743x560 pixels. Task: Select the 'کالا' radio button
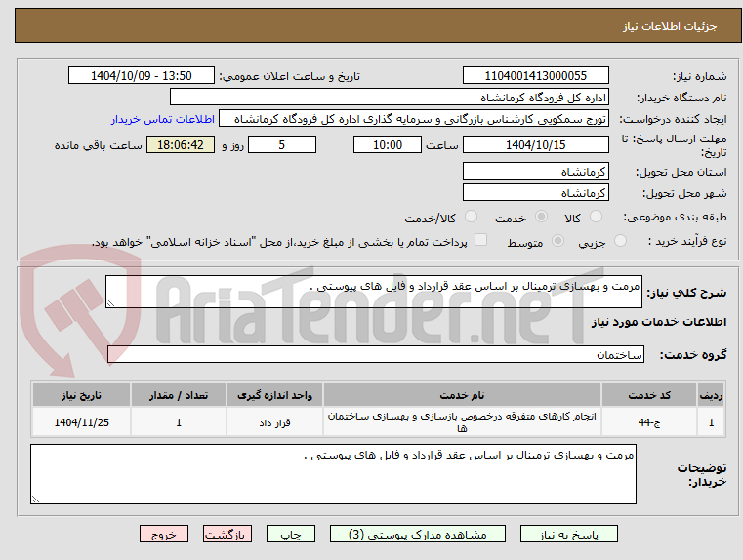[596, 217]
